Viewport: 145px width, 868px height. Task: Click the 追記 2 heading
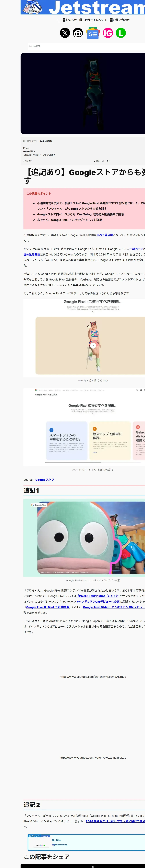(32, 805)
